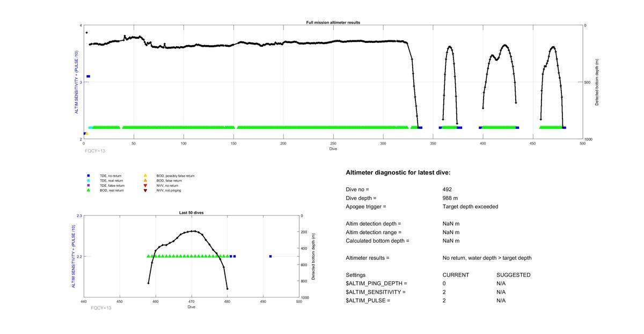644x334 pixels.
Task: Click the 2.3 tick label on the Last 50 dives y-axis
Action: tap(79, 216)
